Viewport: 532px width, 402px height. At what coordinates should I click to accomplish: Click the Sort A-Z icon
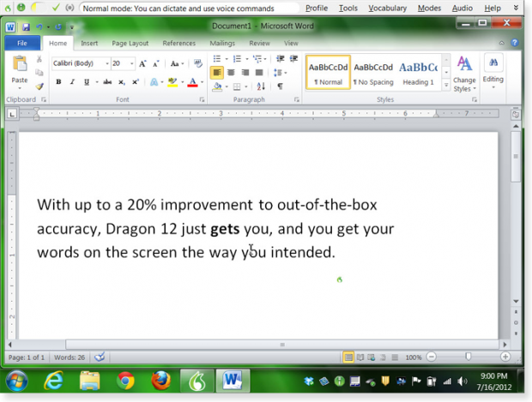261,87
